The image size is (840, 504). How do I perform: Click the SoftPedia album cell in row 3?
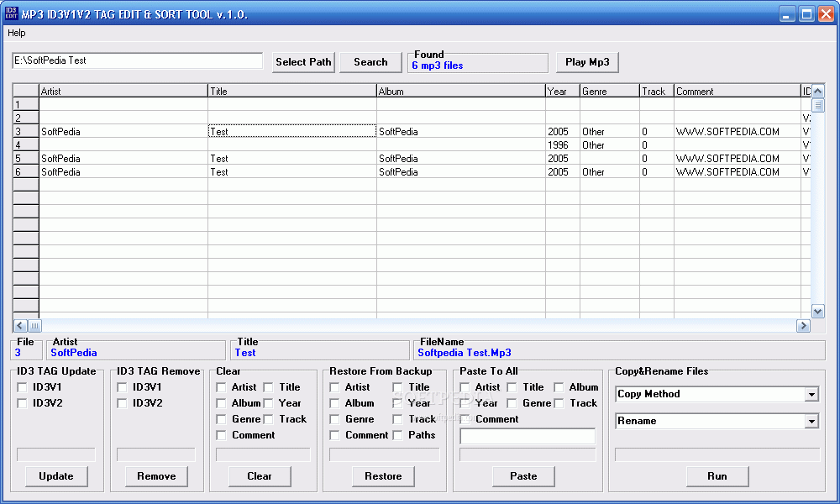[x=460, y=131]
